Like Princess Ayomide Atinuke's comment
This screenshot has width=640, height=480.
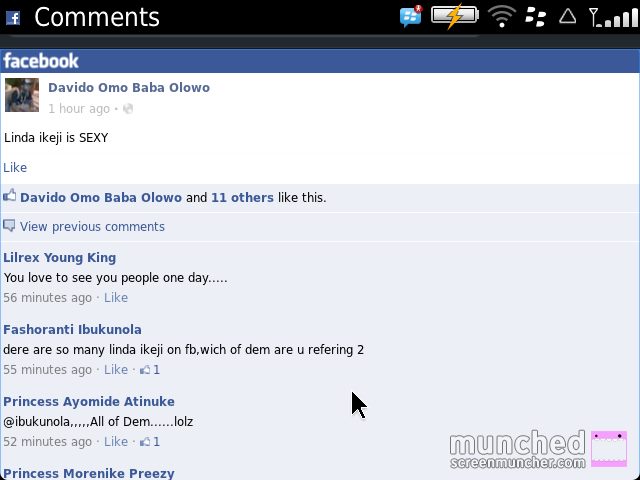click(116, 442)
